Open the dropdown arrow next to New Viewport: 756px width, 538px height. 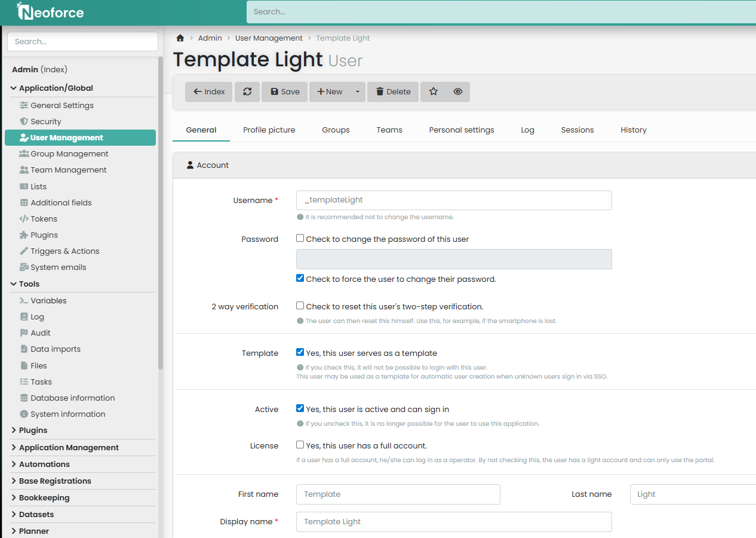click(358, 92)
